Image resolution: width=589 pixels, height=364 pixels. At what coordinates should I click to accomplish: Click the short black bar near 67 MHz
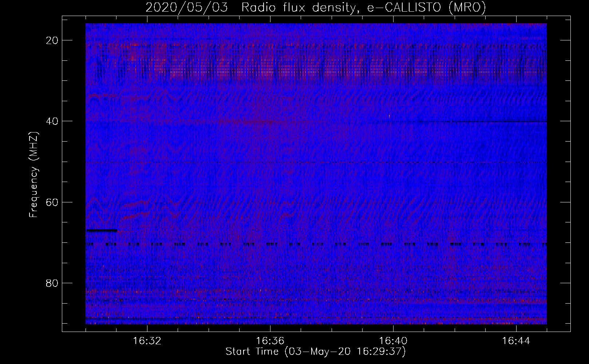click(102, 230)
